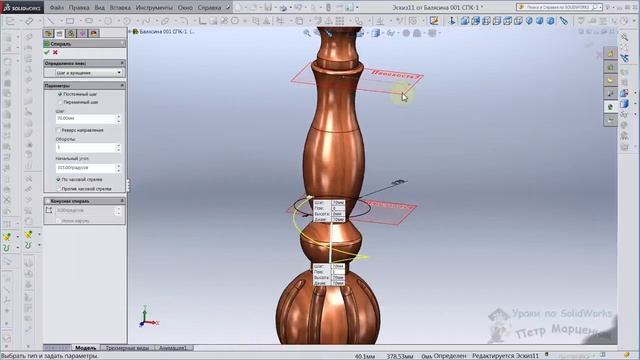The width and height of the screenshot is (640, 360).
Task: Enable Реверс направления checkbox
Action: click(x=58, y=130)
